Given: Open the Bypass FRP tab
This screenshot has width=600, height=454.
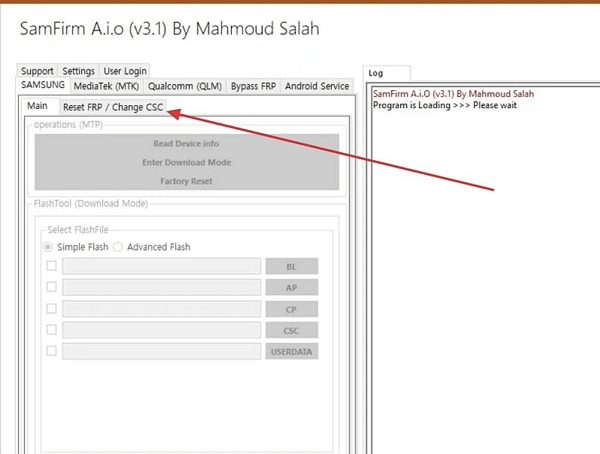Looking at the screenshot, I should tap(254, 86).
